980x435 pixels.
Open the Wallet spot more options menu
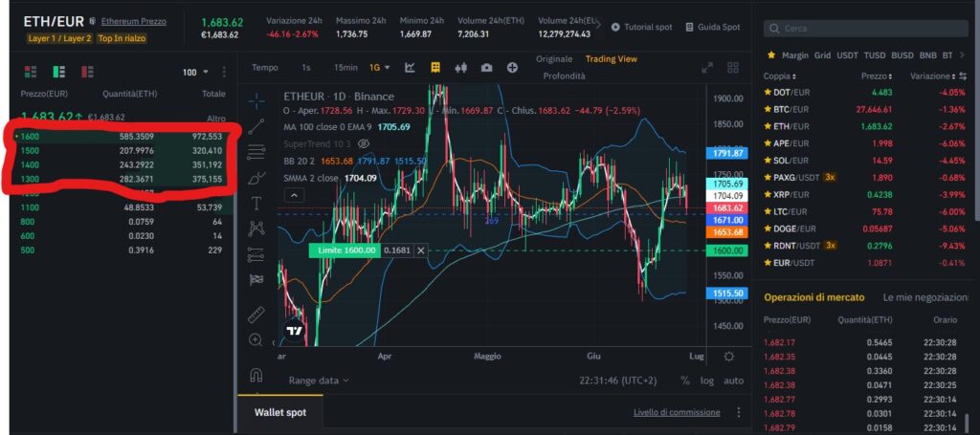click(739, 412)
